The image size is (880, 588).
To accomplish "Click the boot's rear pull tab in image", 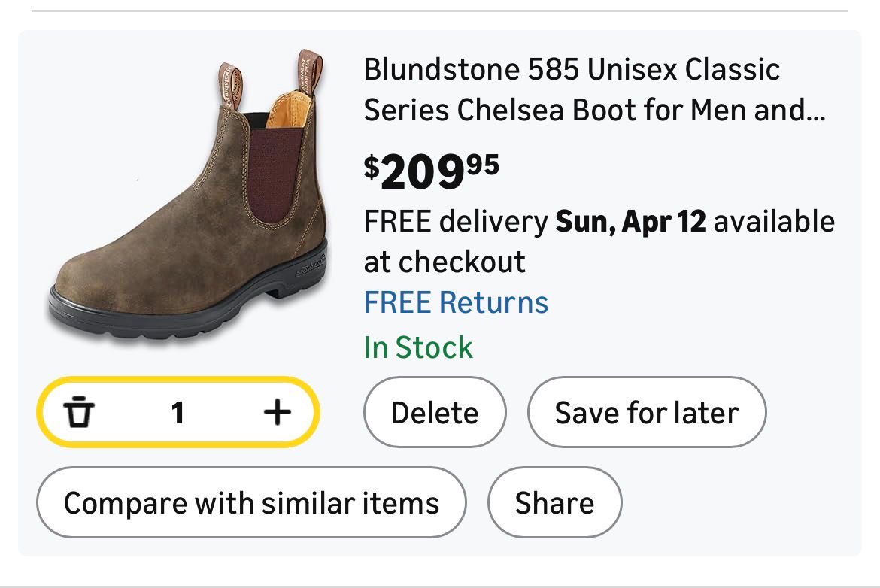I will 309,70.
